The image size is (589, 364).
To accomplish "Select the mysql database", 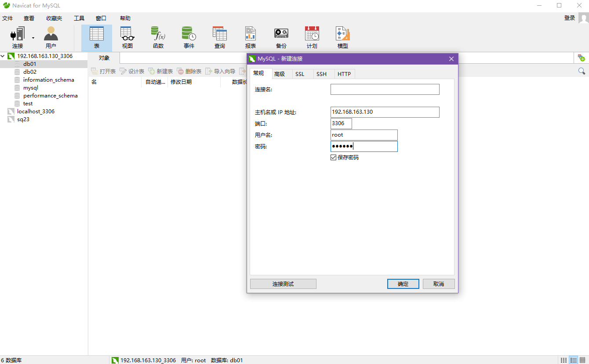I will (x=31, y=88).
